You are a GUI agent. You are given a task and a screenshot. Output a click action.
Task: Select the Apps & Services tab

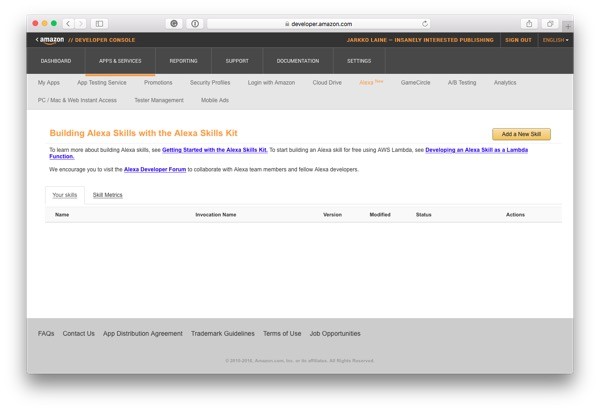pyautogui.click(x=120, y=61)
